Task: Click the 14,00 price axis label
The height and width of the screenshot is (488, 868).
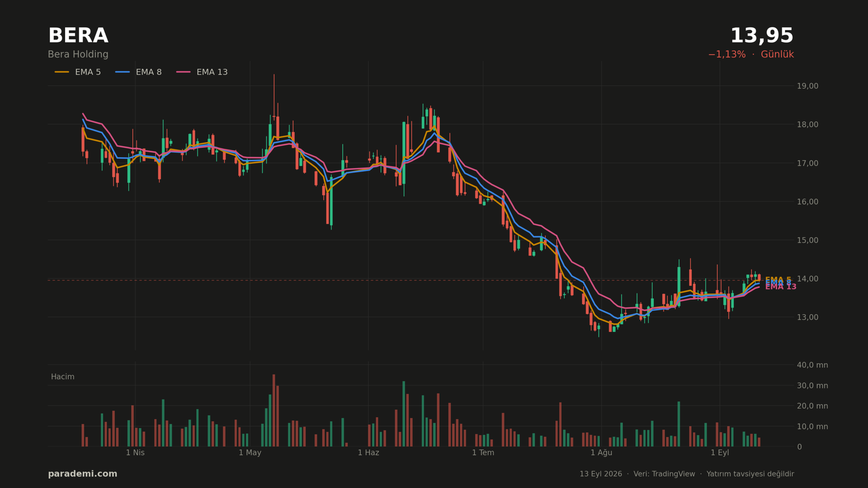Action: [x=807, y=279]
